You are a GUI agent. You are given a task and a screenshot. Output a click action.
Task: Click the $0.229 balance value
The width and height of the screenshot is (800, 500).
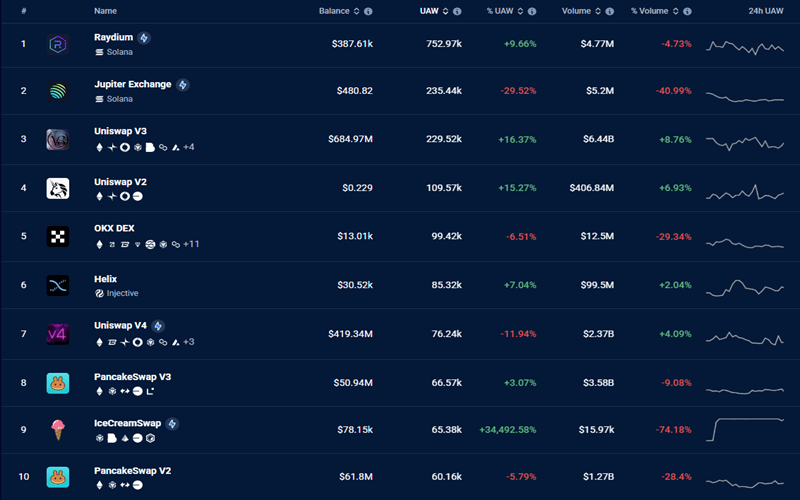(358, 188)
